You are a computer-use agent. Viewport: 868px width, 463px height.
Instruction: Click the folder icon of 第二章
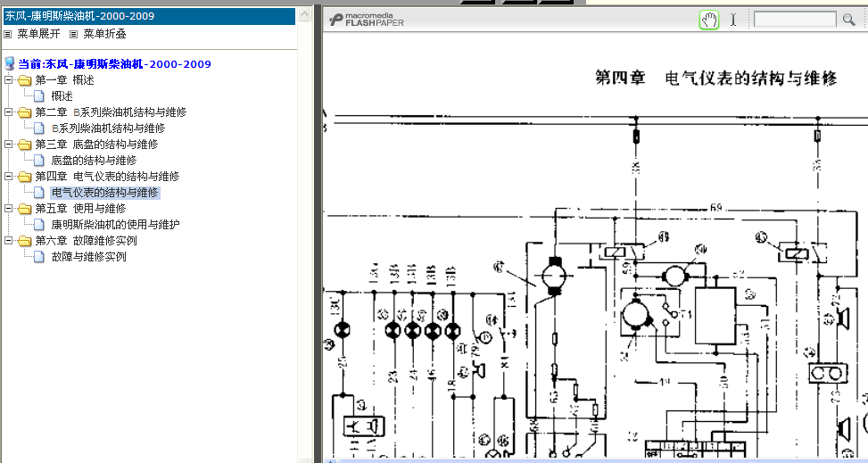point(24,113)
